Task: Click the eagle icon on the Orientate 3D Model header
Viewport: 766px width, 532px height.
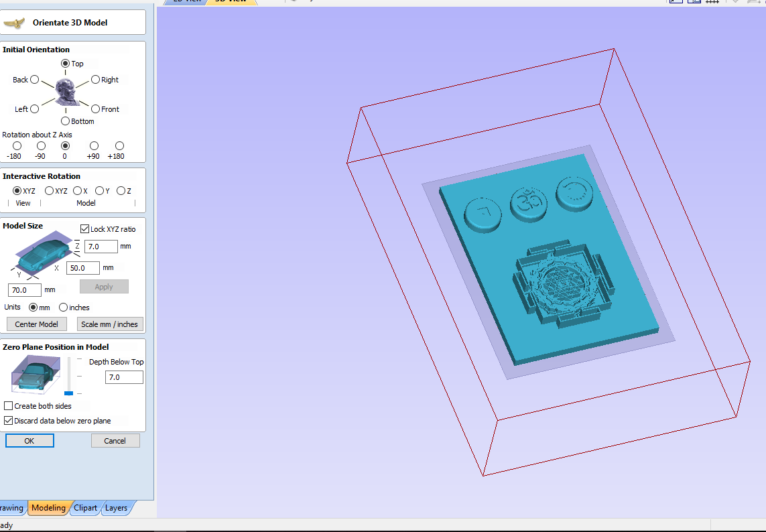Action: pyautogui.click(x=13, y=21)
